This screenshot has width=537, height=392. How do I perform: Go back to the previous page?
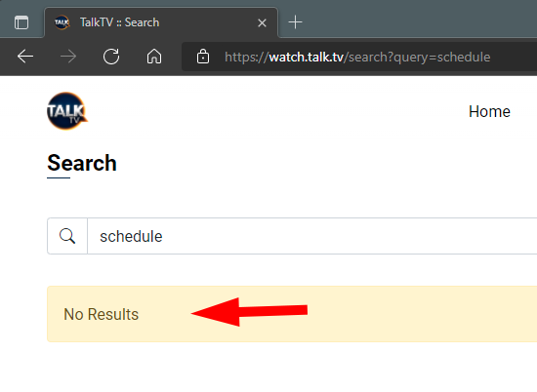pos(25,57)
